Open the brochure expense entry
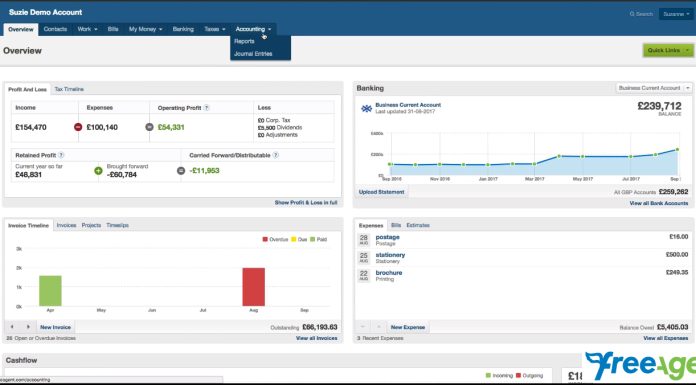 (x=388, y=273)
